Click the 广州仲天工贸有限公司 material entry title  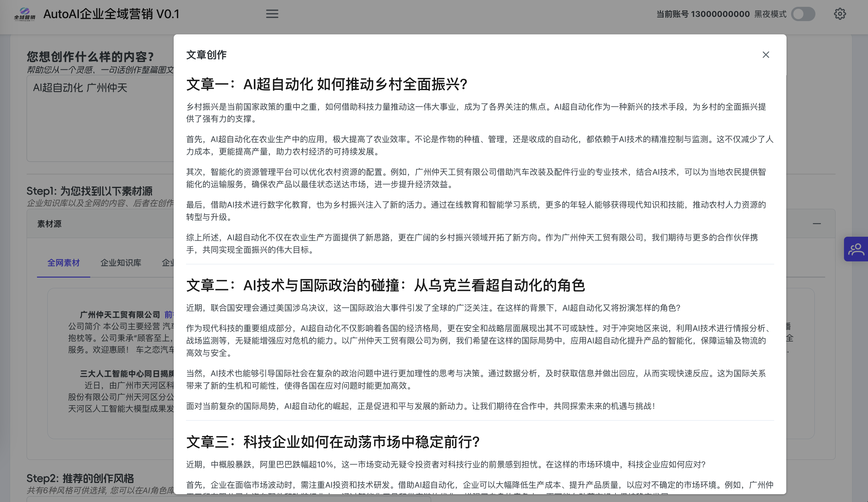[x=120, y=315]
